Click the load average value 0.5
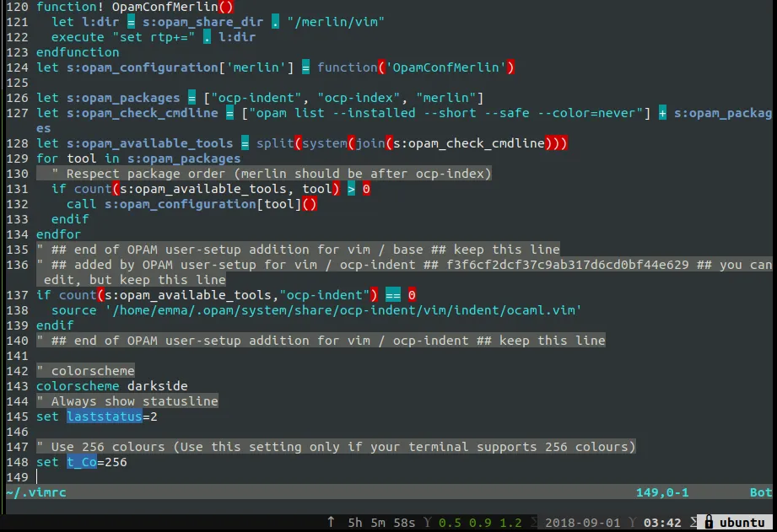This screenshot has height=532, width=777. 450,523
